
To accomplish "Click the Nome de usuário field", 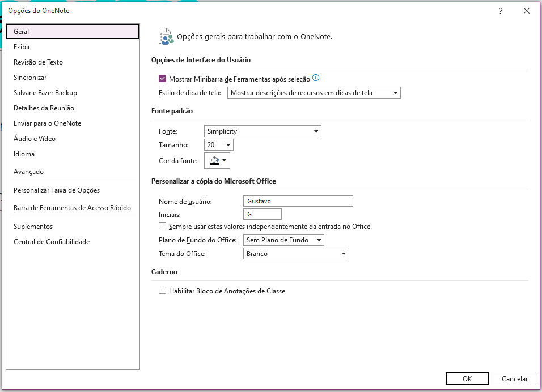I will [298, 201].
